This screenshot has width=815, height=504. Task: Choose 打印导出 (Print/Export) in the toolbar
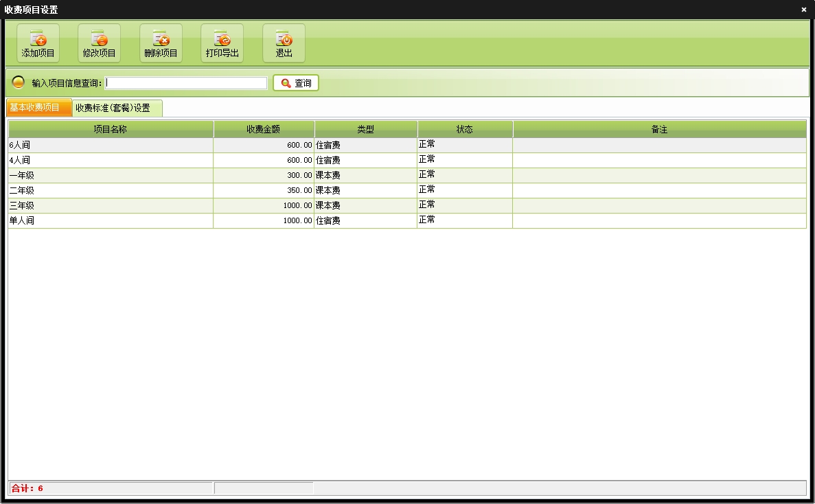[222, 44]
